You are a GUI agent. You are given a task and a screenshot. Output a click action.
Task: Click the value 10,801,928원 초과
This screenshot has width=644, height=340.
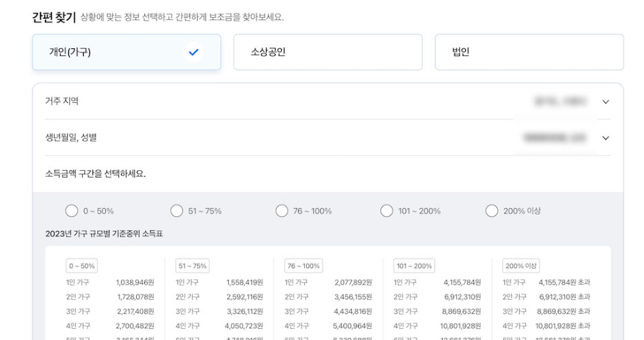pos(562,325)
